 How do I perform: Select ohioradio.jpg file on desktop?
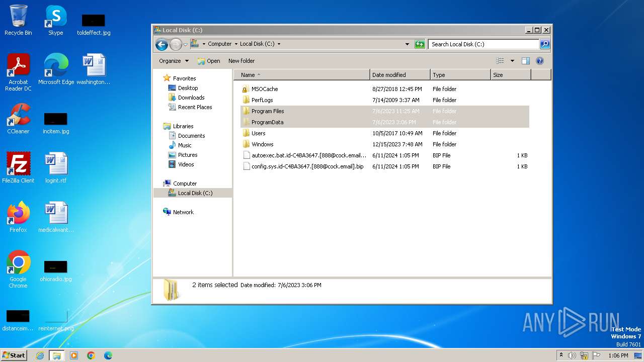pyautogui.click(x=56, y=270)
